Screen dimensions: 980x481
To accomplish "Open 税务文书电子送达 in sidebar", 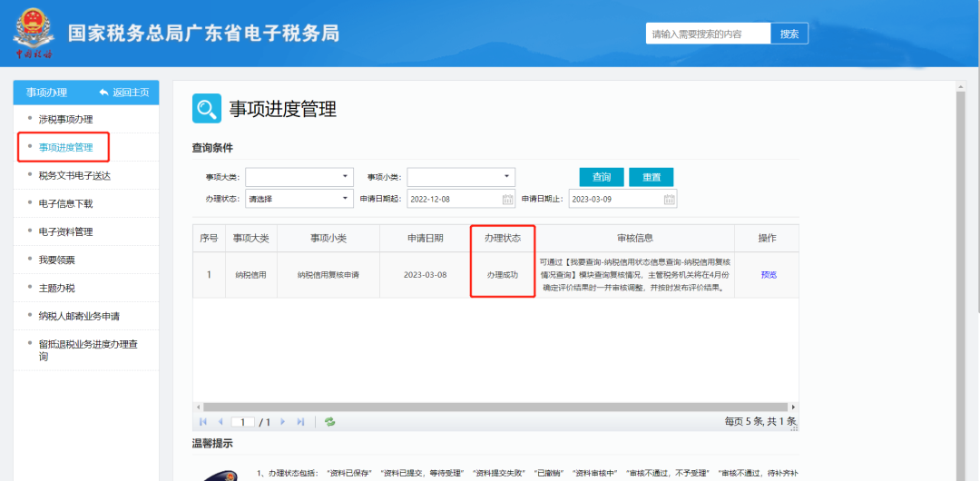I will [75, 176].
